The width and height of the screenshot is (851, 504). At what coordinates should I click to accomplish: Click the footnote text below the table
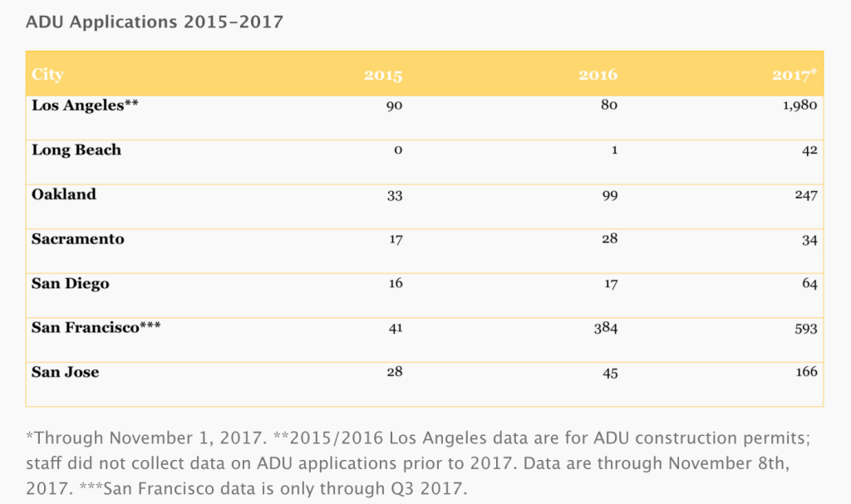pos(416,459)
